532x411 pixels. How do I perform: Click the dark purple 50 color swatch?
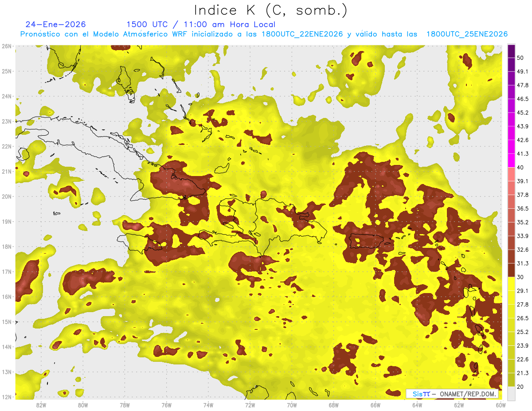click(x=511, y=51)
